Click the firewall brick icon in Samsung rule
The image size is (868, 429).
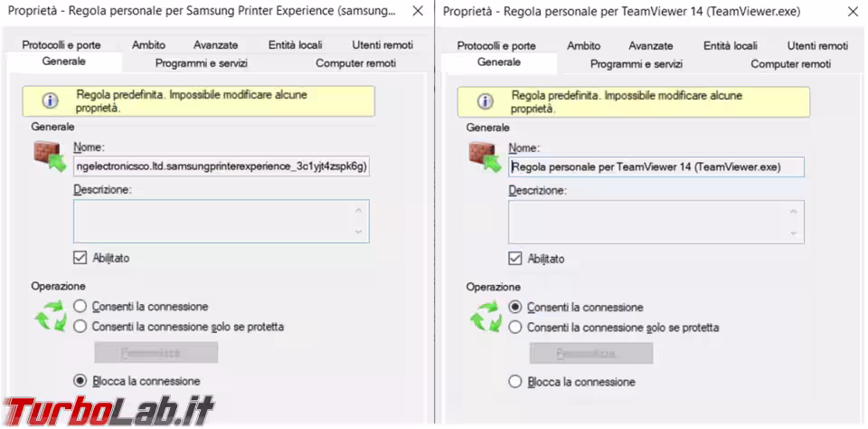50,157
